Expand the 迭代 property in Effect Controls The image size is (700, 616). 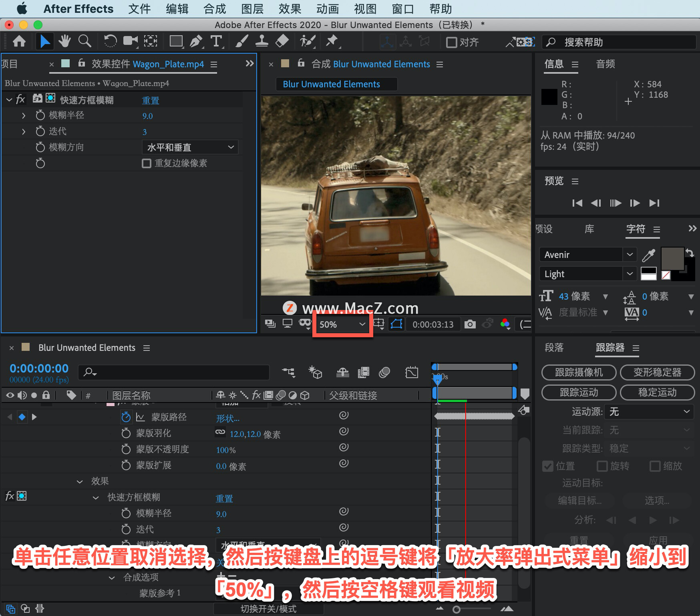click(x=24, y=131)
